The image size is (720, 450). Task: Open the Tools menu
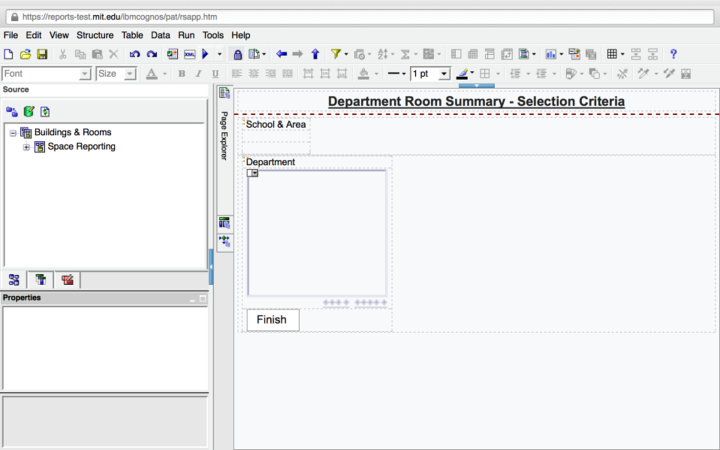coord(213,35)
